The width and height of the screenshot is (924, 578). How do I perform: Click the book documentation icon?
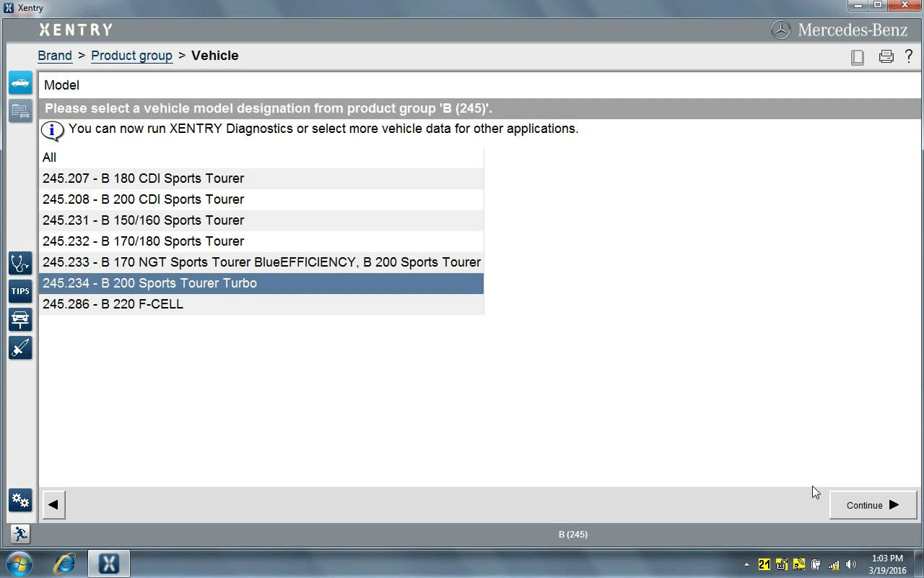(x=858, y=57)
